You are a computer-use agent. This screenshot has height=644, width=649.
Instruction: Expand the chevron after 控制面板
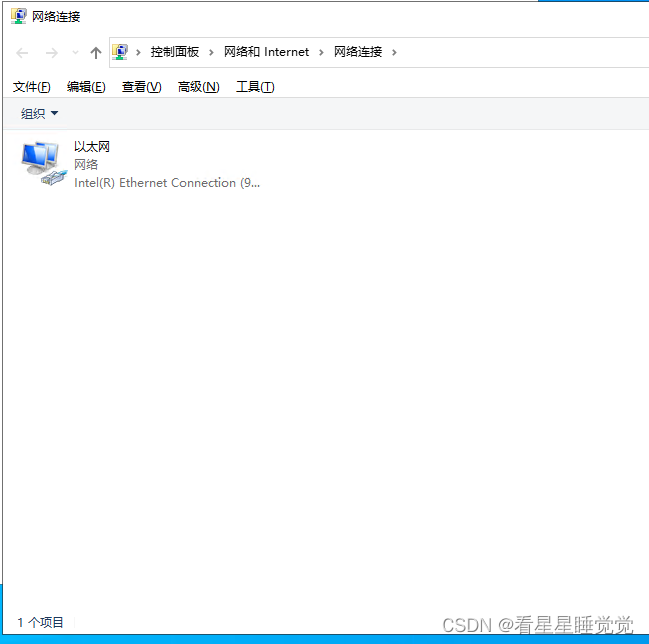tap(211, 52)
